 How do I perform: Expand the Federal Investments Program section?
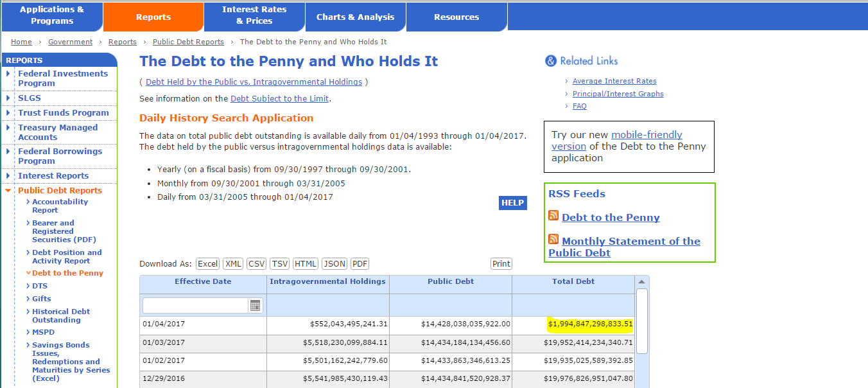point(8,74)
